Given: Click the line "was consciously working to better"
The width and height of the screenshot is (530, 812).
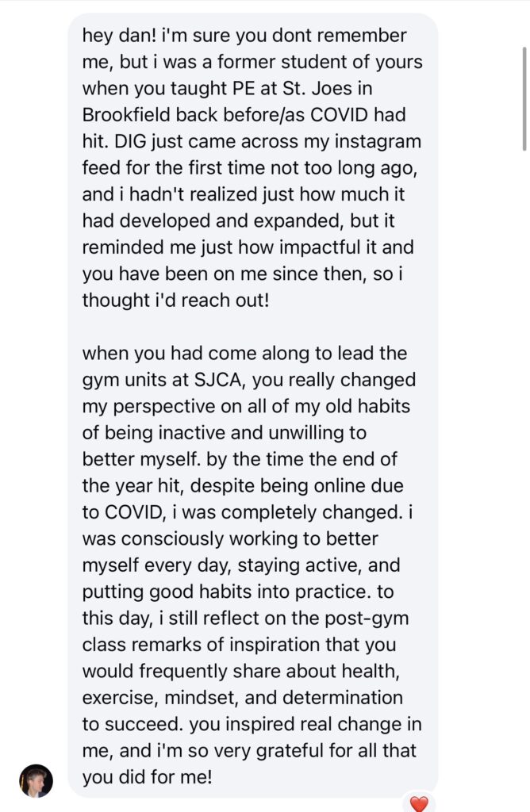Looking at the screenshot, I should pos(230,539).
